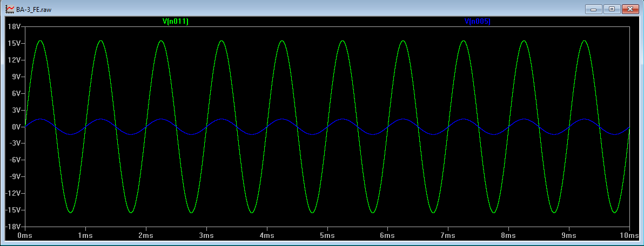Click the 2ms time axis label
Screen dimensions: 644x246
[146, 235]
